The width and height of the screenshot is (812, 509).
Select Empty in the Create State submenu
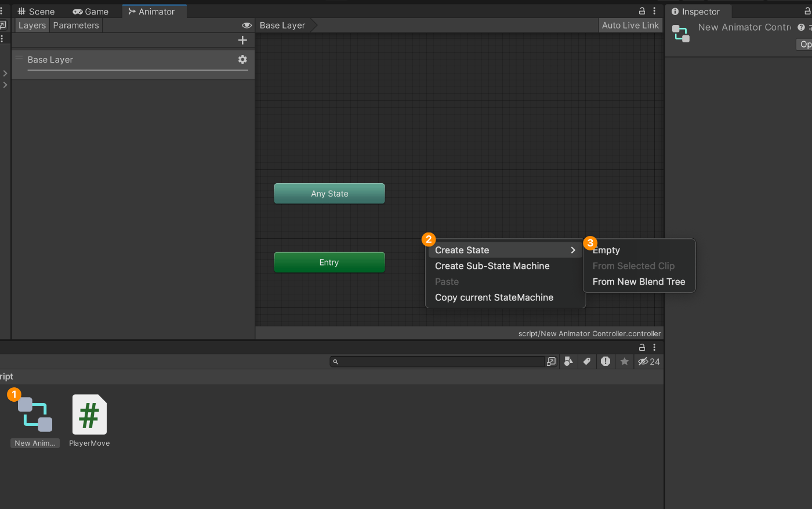pos(639,250)
